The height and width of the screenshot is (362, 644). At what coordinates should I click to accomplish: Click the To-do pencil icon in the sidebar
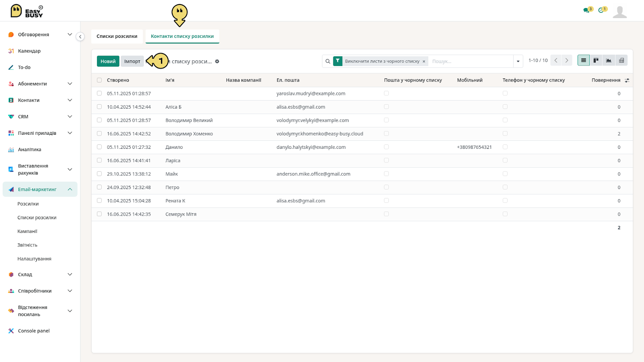click(11, 68)
